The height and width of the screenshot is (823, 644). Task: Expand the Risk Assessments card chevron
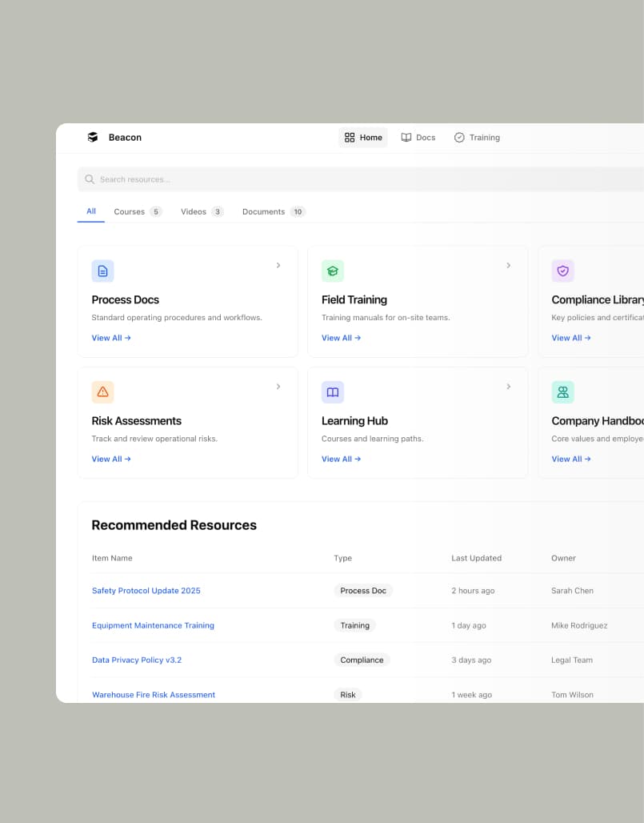click(x=278, y=387)
